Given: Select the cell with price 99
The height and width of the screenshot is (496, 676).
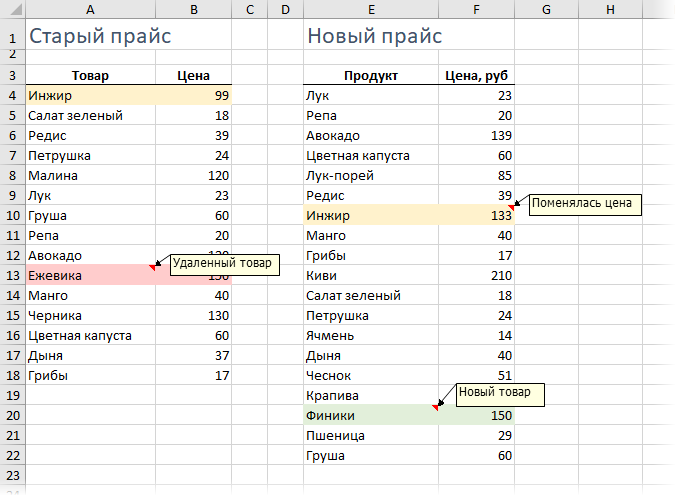Looking at the screenshot, I should [x=194, y=95].
